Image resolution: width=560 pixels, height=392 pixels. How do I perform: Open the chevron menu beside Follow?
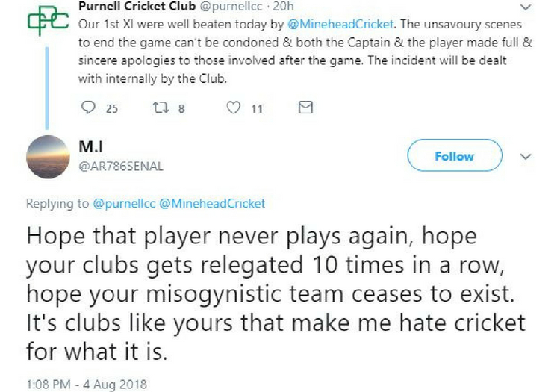pyautogui.click(x=525, y=157)
